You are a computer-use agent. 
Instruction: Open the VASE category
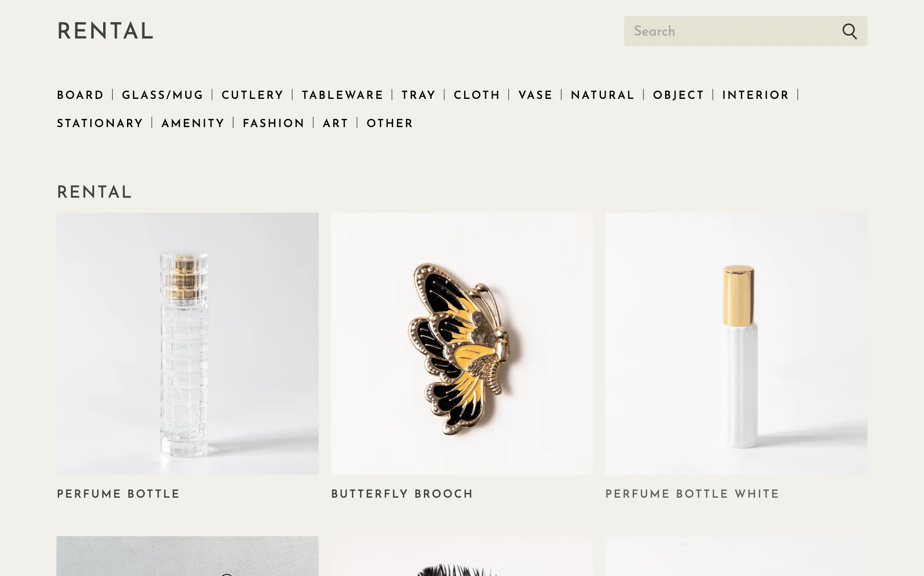click(536, 95)
